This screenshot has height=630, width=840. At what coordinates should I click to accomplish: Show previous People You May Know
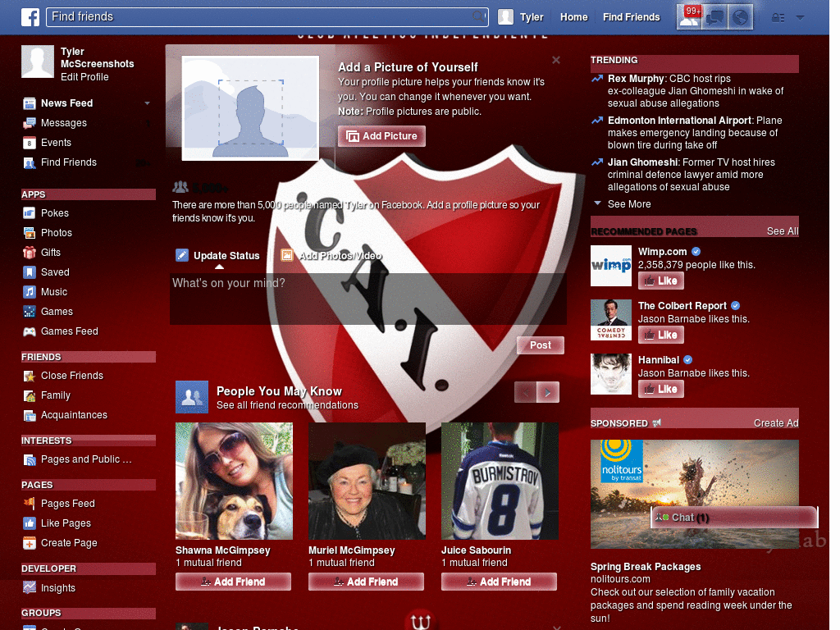click(x=525, y=392)
